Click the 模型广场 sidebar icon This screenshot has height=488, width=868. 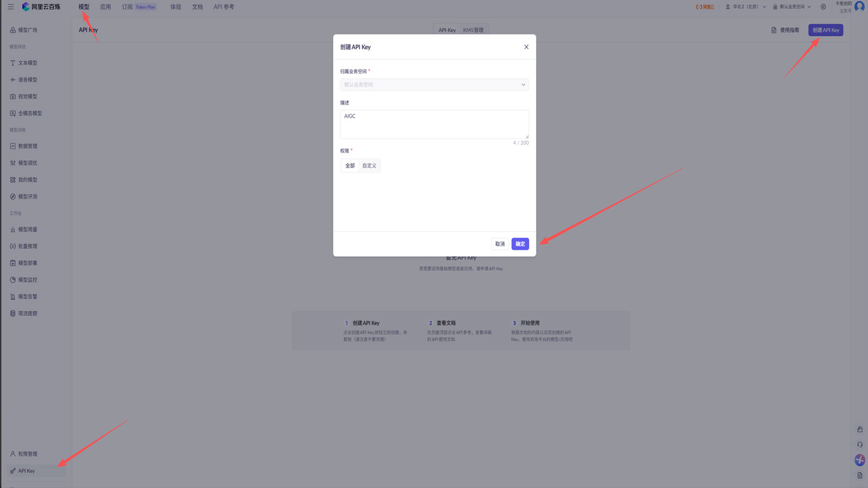12,30
